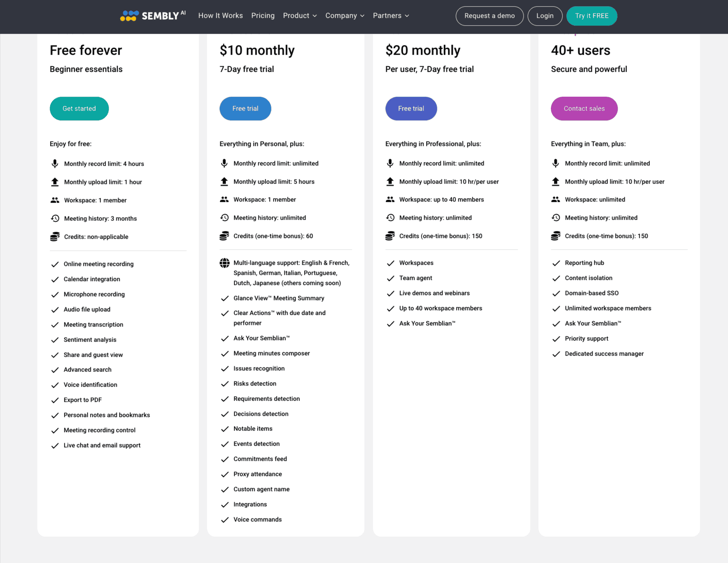The image size is (728, 563).
Task: Click the upload icon next to monthly upload limit
Action: [55, 182]
